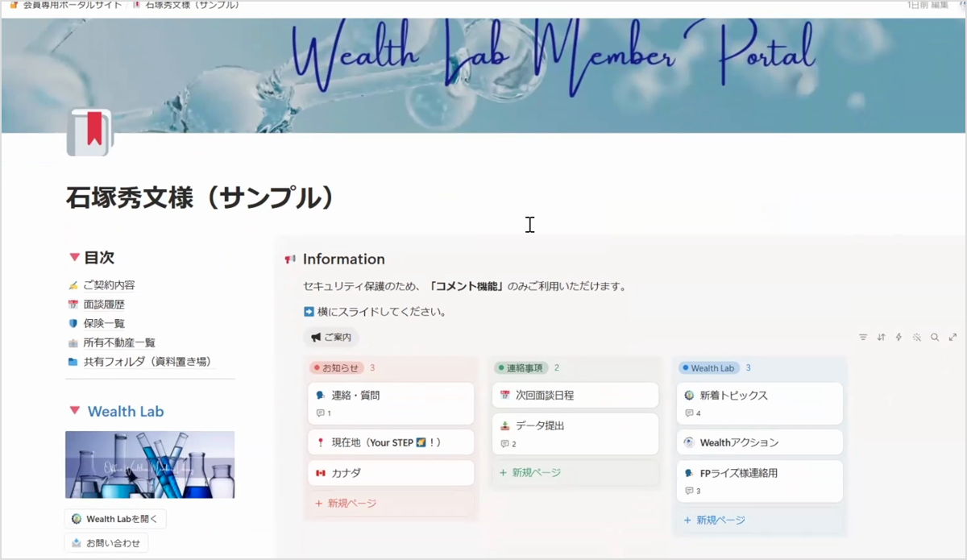This screenshot has height=560, width=967.
Task: Click the blue Wealth Lab heading link
Action: pyautogui.click(x=126, y=411)
